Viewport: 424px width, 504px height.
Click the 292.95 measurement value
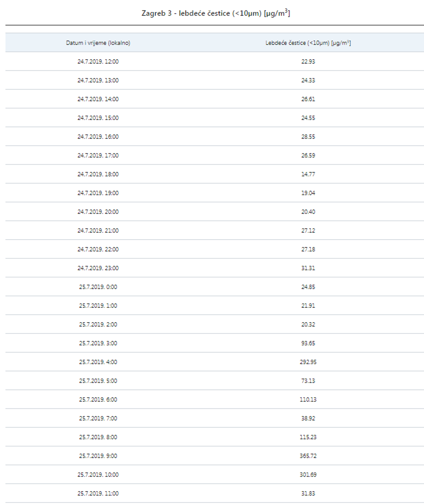pos(308,362)
